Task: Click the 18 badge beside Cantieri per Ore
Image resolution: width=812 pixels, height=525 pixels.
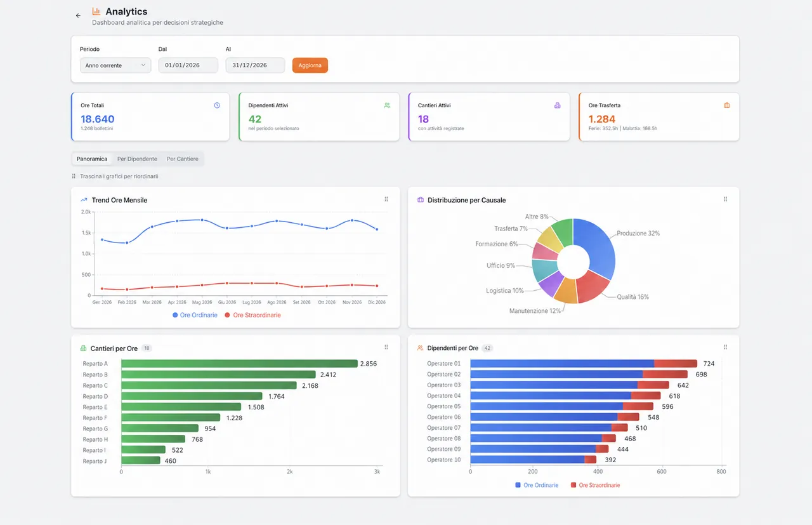Action: pos(147,348)
